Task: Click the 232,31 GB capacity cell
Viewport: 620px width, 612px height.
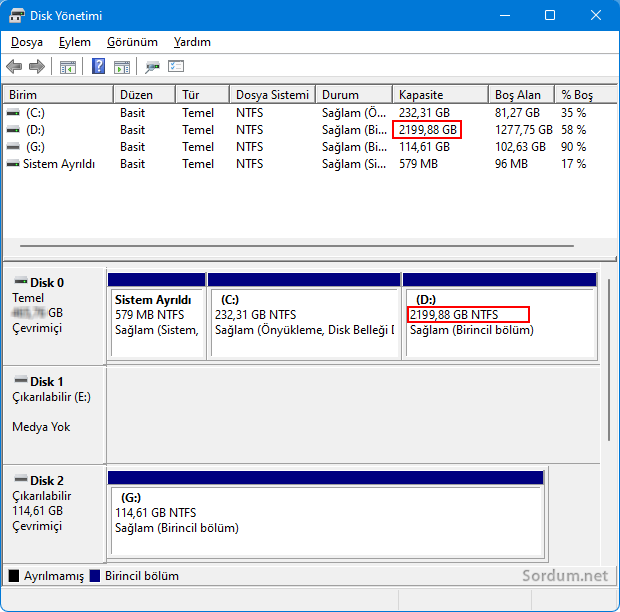Action: [x=424, y=113]
